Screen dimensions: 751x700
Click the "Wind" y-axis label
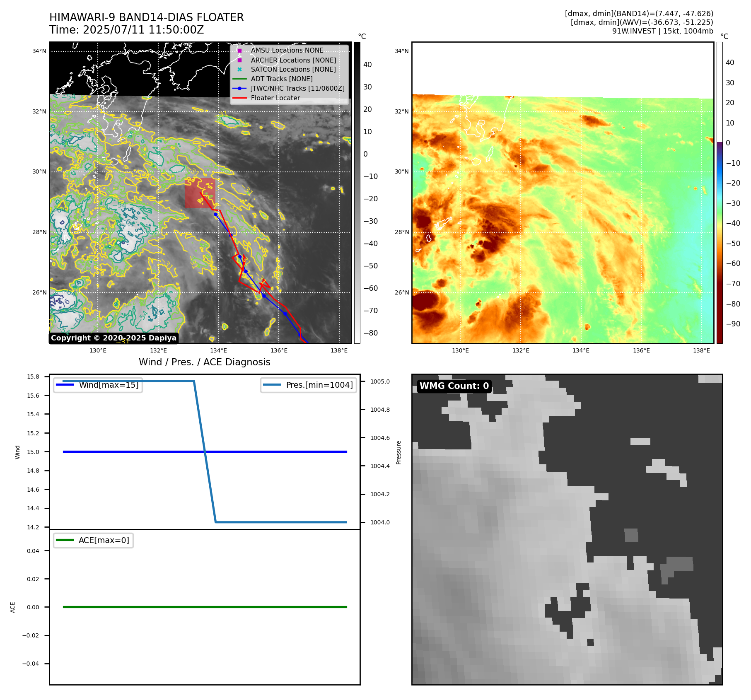pos(17,452)
